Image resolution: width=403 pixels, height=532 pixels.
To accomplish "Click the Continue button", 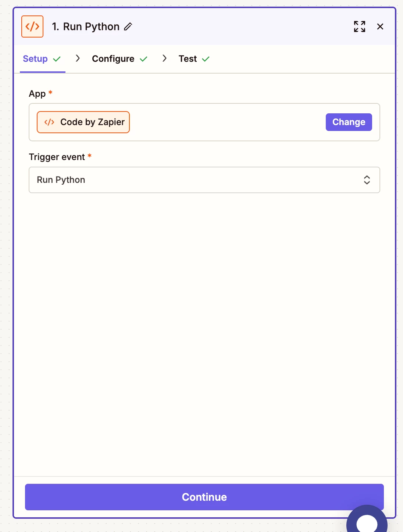I will (x=204, y=497).
